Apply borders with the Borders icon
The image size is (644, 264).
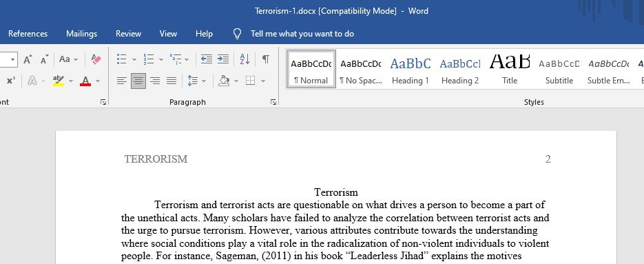[x=250, y=81]
